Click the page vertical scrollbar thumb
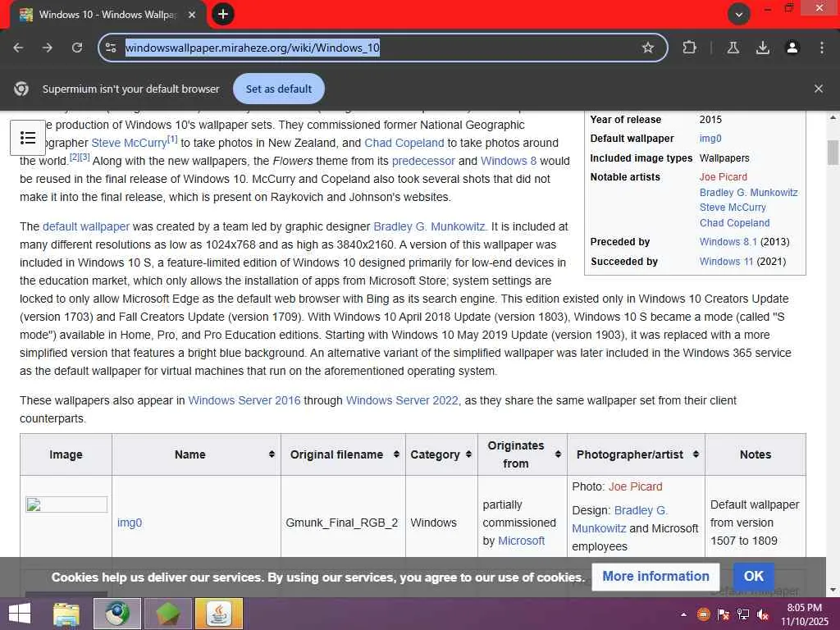Viewport: 840px width, 630px height. pos(833,152)
